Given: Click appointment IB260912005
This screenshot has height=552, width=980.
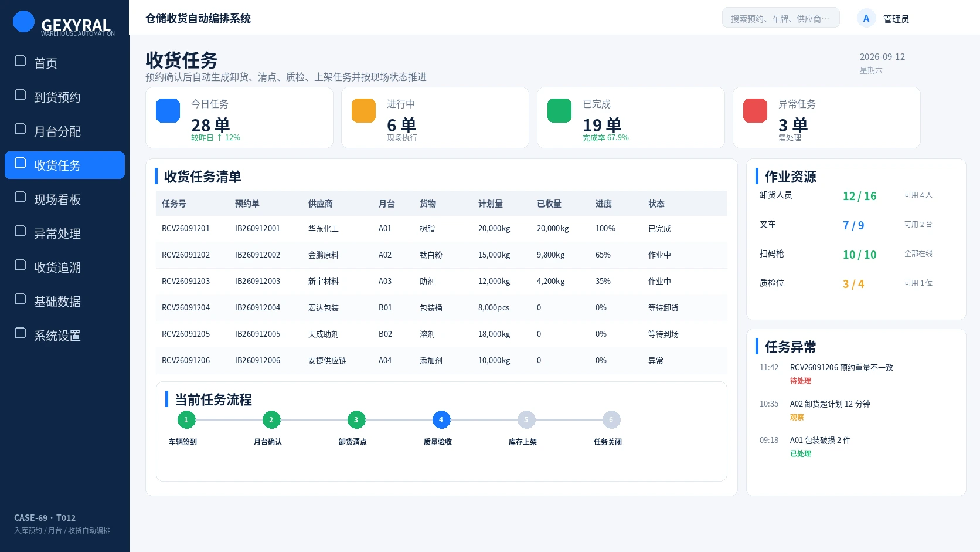Looking at the screenshot, I should pos(258,334).
